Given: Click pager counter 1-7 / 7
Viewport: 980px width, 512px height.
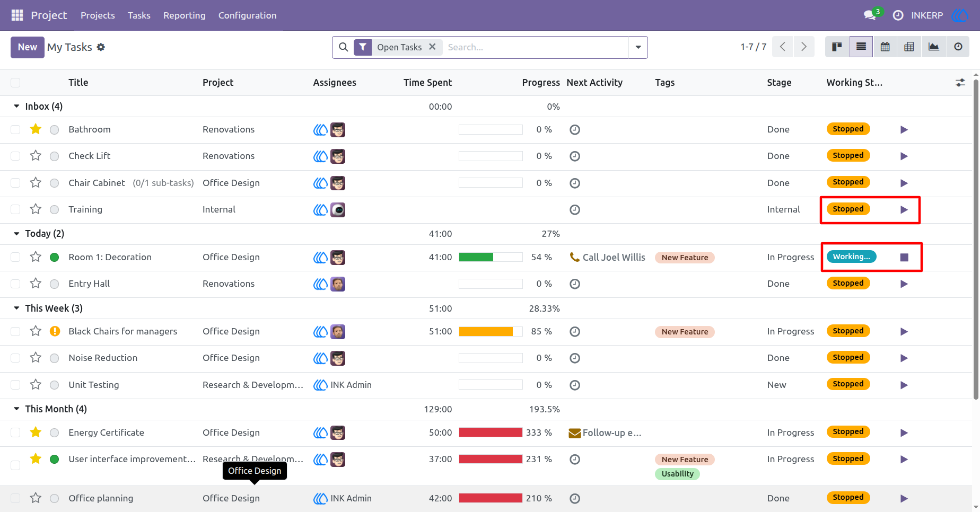Looking at the screenshot, I should (754, 47).
